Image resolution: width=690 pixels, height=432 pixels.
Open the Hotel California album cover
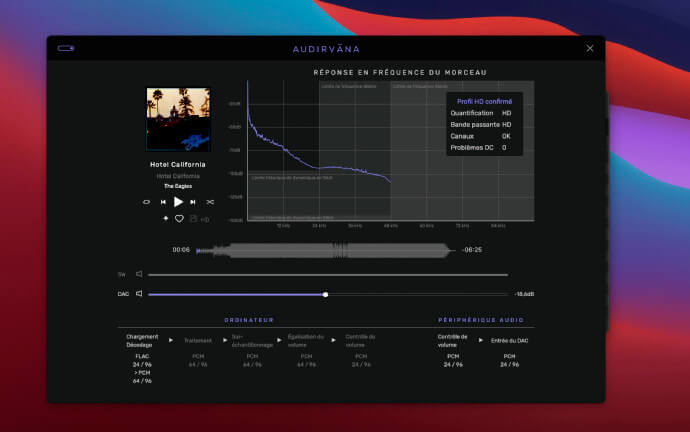point(178,119)
